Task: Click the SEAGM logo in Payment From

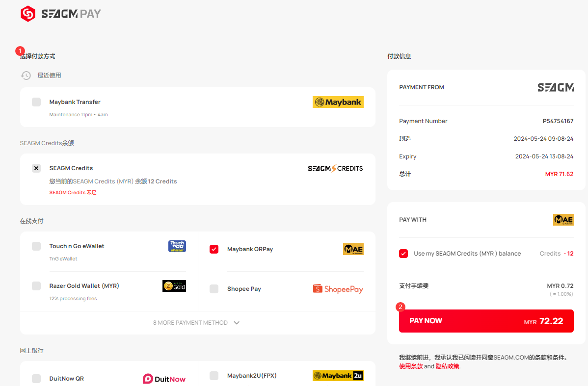Action: (556, 87)
